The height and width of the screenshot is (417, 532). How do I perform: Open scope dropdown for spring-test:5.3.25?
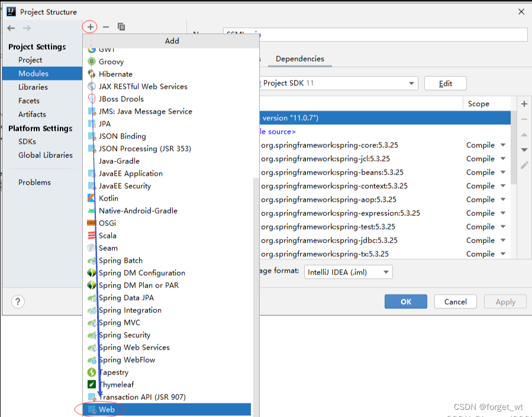(503, 227)
